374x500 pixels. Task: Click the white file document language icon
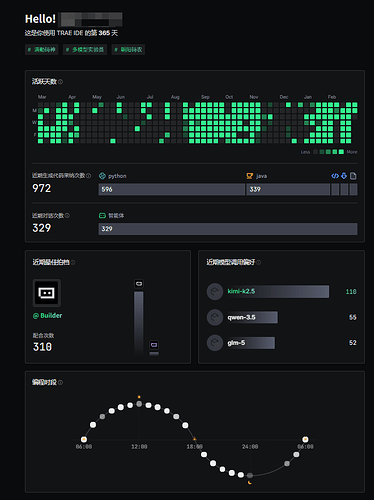point(353,176)
